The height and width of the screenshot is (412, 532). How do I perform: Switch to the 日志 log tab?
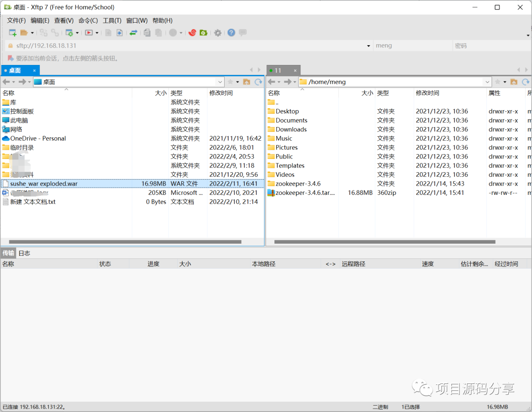click(24, 253)
